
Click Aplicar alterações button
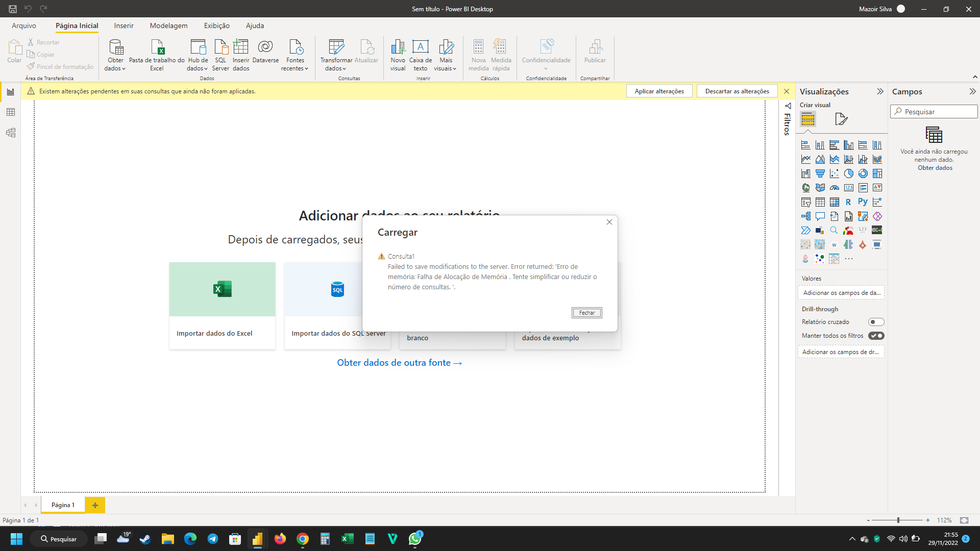tap(659, 91)
